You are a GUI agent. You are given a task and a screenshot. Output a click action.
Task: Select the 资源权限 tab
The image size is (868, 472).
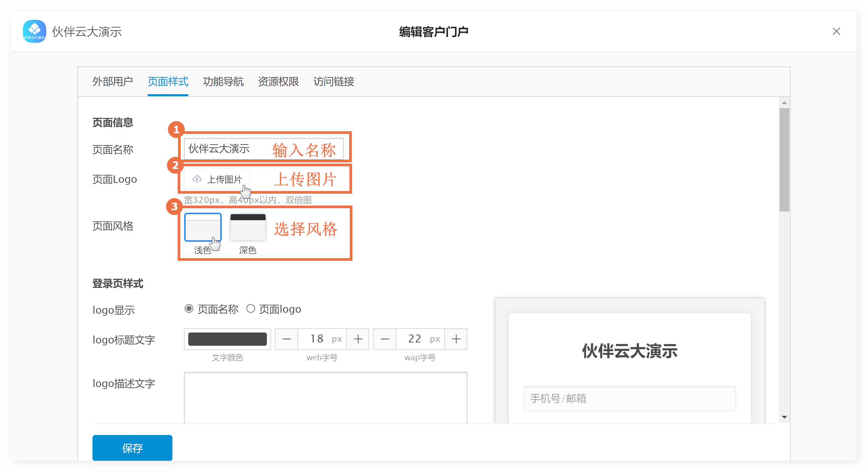tap(278, 81)
